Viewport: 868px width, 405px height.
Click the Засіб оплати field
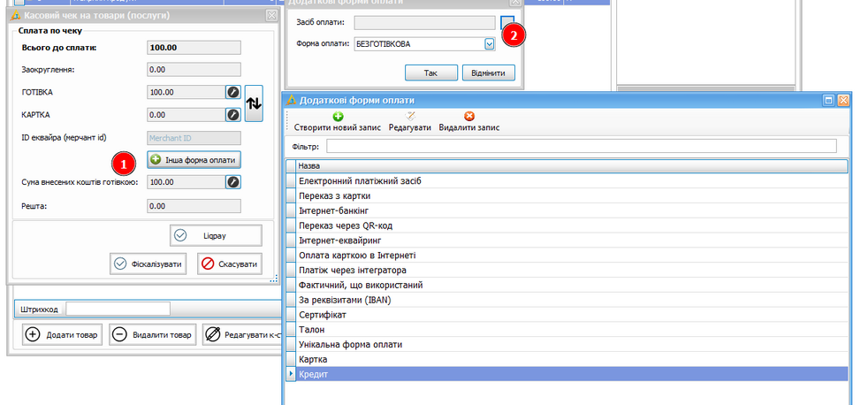click(424, 23)
